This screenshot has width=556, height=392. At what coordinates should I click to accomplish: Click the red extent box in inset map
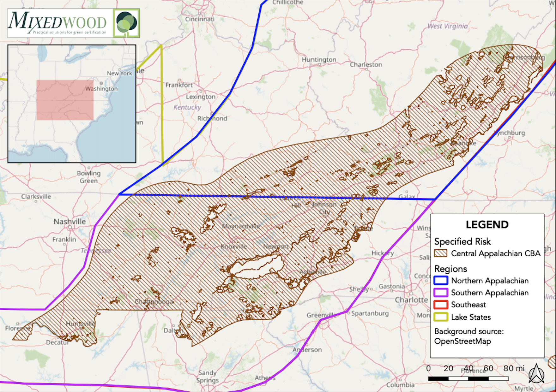(x=65, y=100)
